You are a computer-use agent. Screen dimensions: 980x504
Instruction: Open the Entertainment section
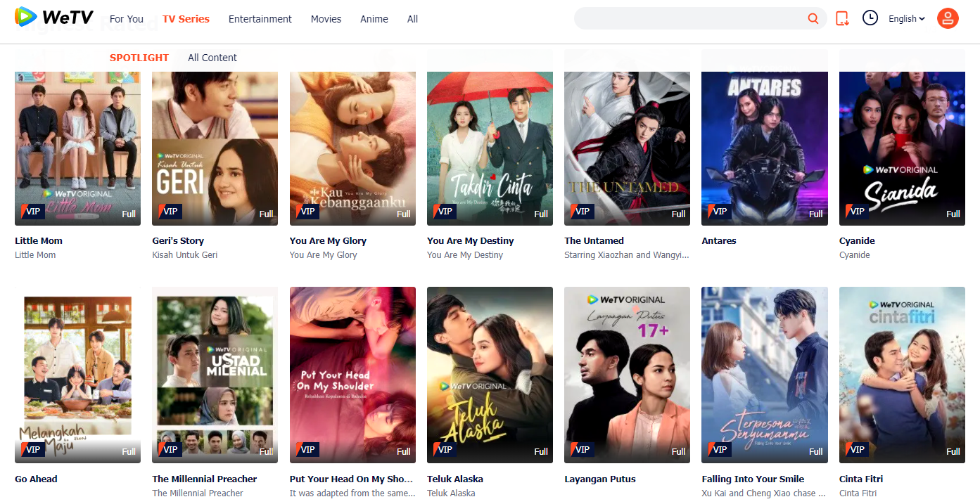pyautogui.click(x=260, y=19)
